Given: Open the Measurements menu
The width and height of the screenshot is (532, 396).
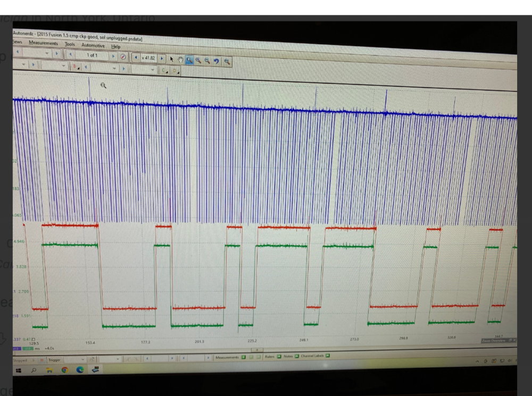Looking at the screenshot, I should coord(44,43).
